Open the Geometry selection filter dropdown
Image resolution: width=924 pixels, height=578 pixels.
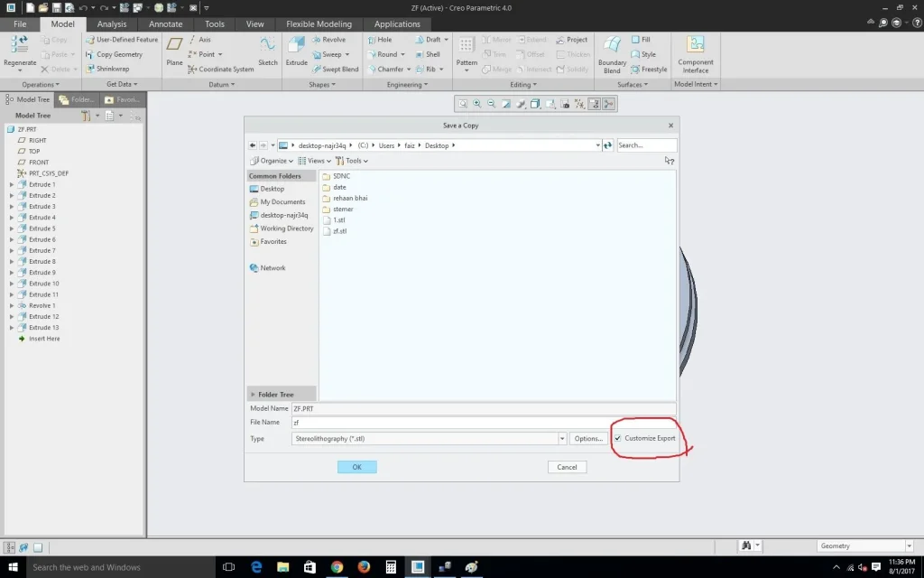(x=909, y=546)
